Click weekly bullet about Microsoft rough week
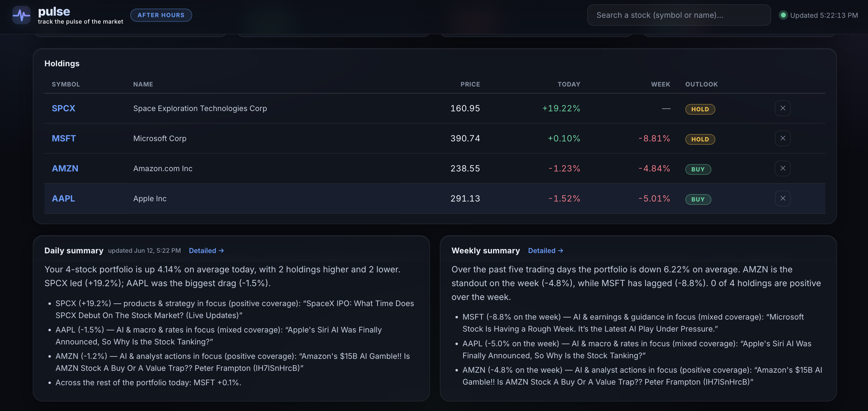This screenshot has height=411, width=868. coord(633,323)
